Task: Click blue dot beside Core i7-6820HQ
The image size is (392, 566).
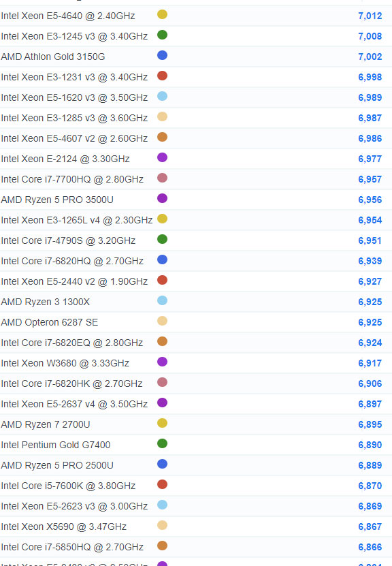Action: click(x=162, y=260)
